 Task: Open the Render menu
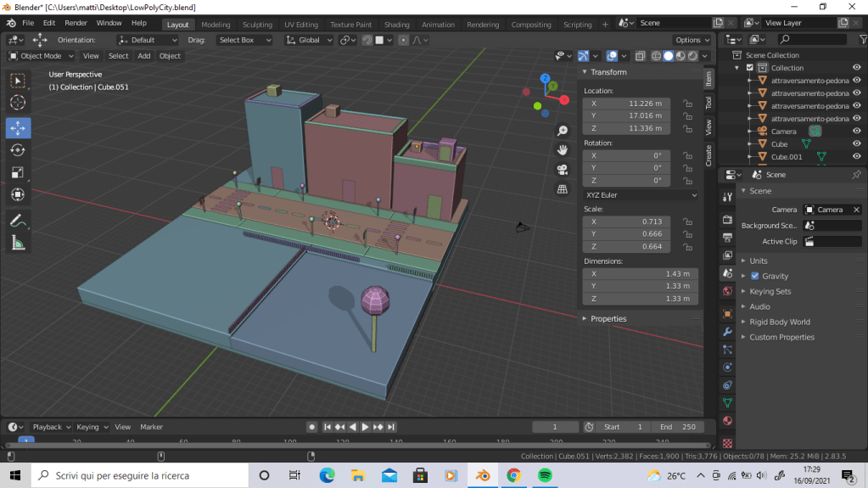click(x=76, y=23)
